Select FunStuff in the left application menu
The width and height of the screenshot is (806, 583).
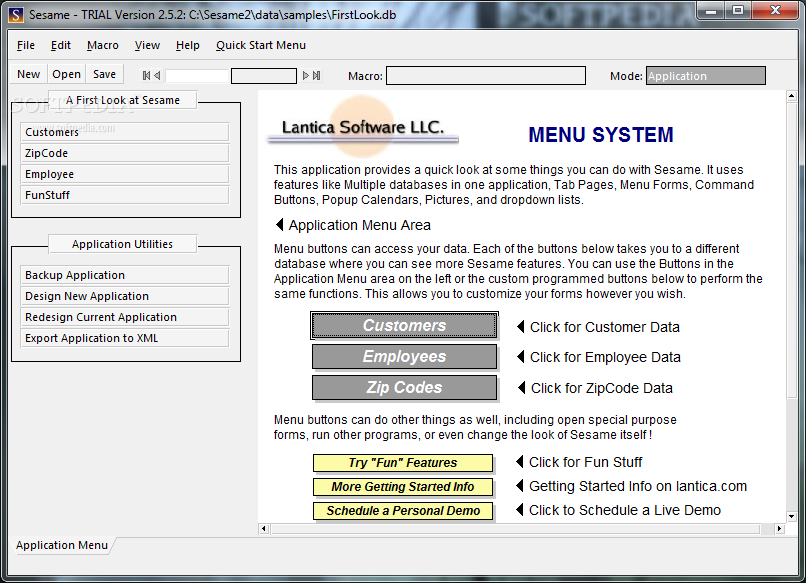125,195
